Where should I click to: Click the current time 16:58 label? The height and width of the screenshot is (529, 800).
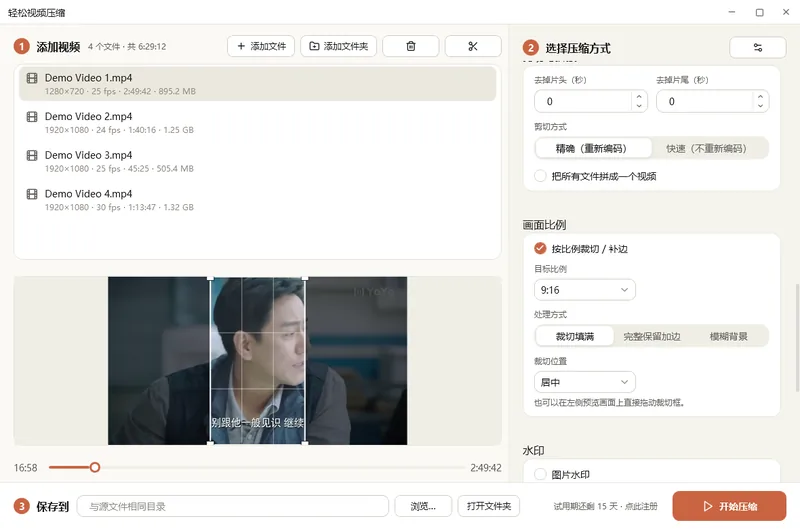point(26,468)
